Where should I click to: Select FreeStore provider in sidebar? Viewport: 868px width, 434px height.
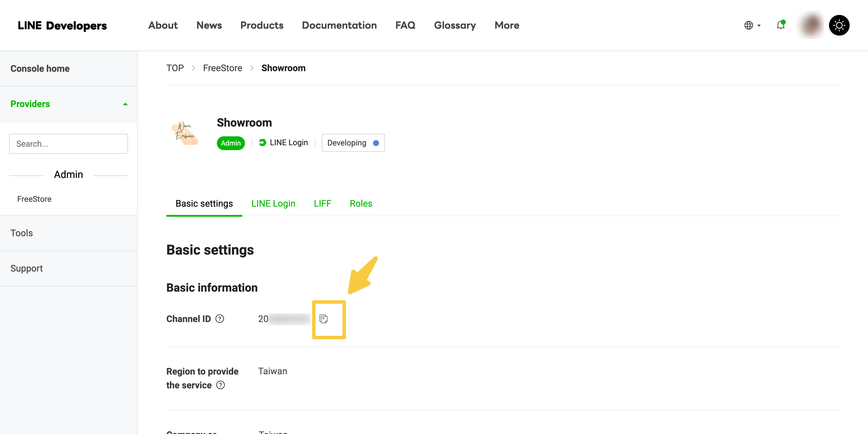tap(34, 199)
